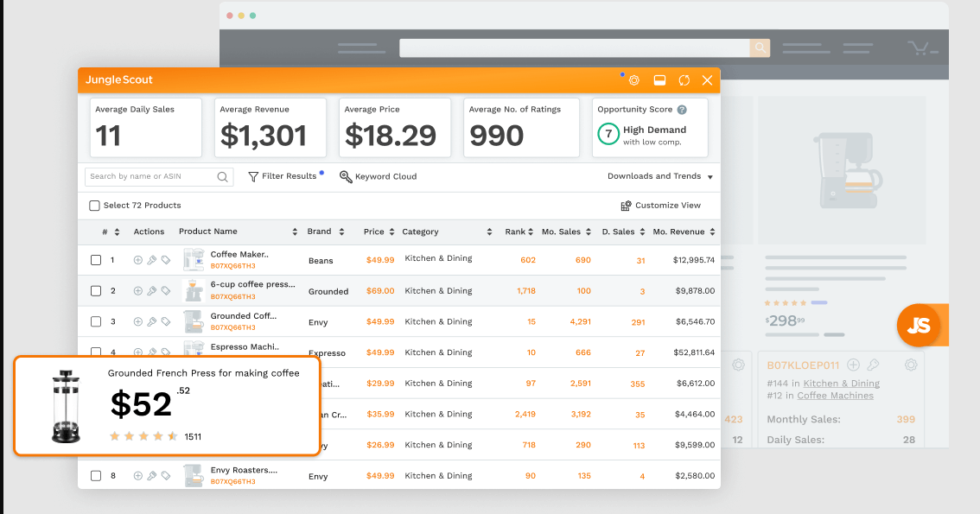Click the Average Revenue $1,301 card
The image size is (980, 514).
(x=270, y=127)
